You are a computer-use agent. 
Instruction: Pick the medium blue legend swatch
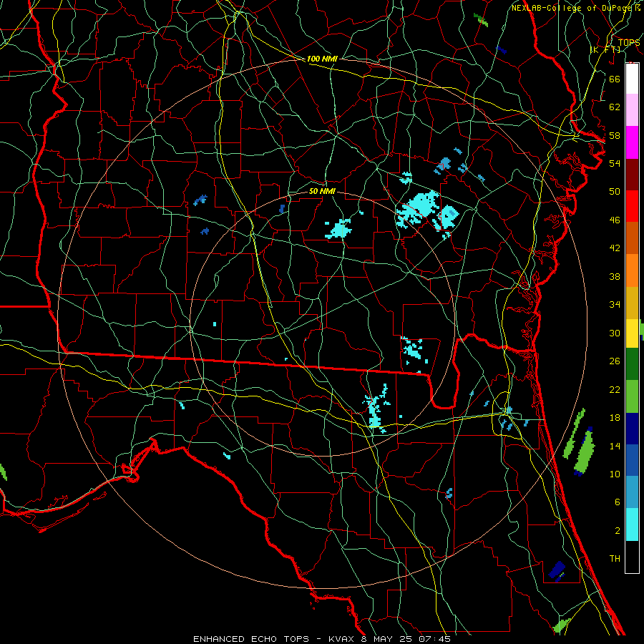tap(632, 460)
